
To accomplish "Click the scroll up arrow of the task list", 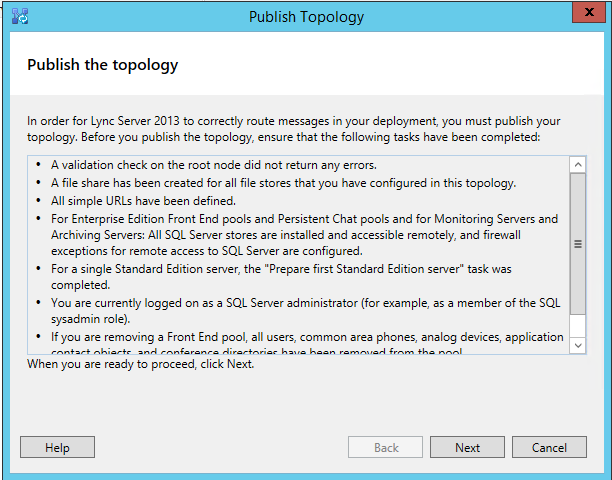I will pyautogui.click(x=578, y=165).
